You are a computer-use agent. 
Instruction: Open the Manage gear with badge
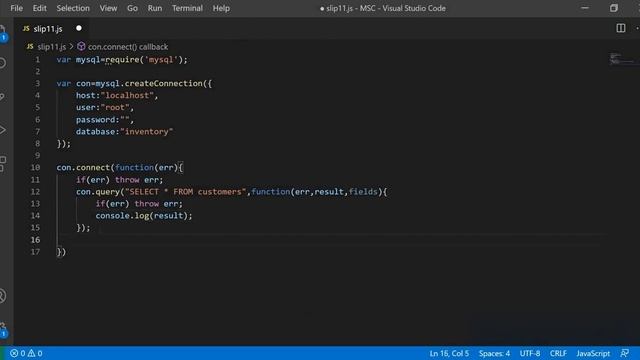coord(3,329)
